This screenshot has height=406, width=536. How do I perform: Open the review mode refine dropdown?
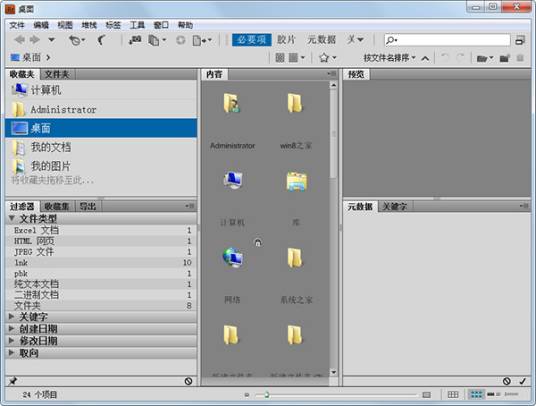(x=157, y=40)
